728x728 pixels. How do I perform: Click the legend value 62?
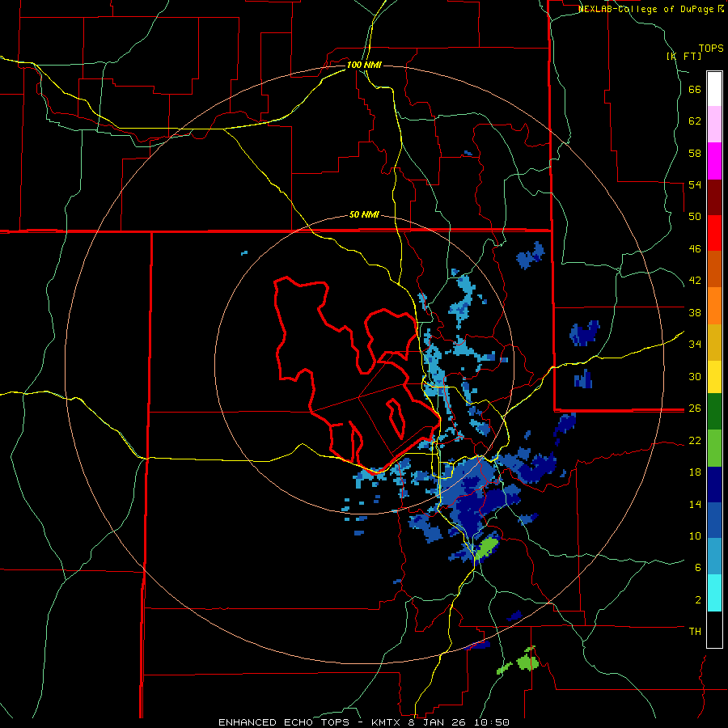pyautogui.click(x=695, y=121)
